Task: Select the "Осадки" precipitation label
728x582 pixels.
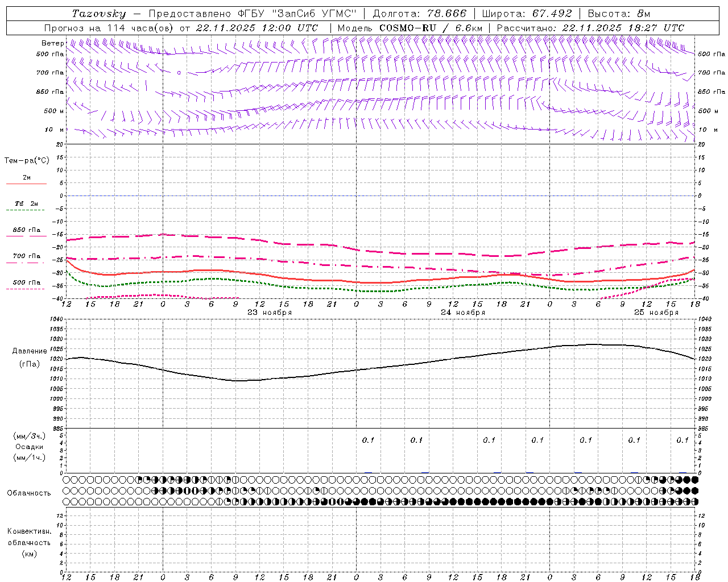Action: click(30, 447)
